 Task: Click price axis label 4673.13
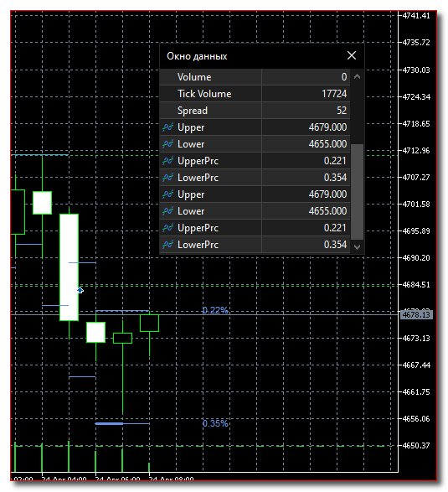pos(416,339)
